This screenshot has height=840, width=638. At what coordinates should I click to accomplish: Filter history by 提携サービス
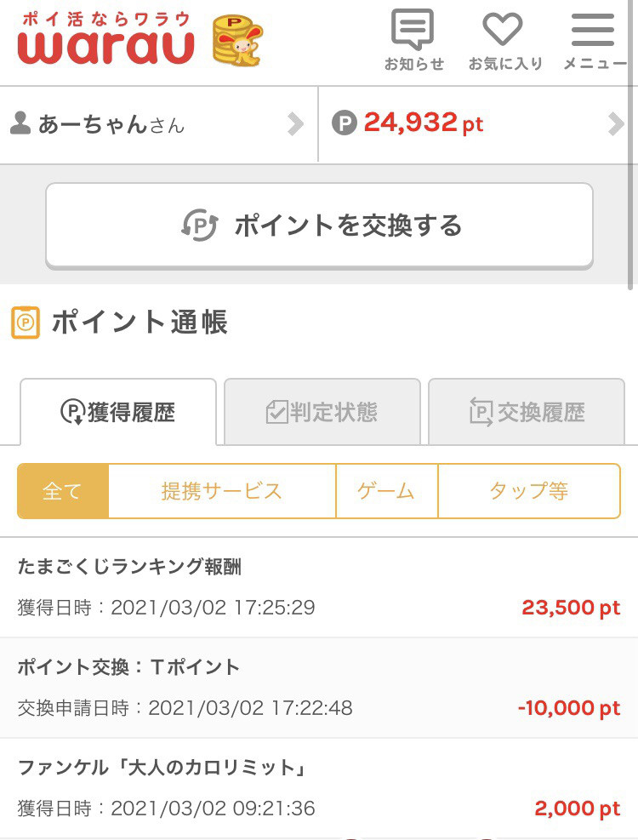click(222, 491)
